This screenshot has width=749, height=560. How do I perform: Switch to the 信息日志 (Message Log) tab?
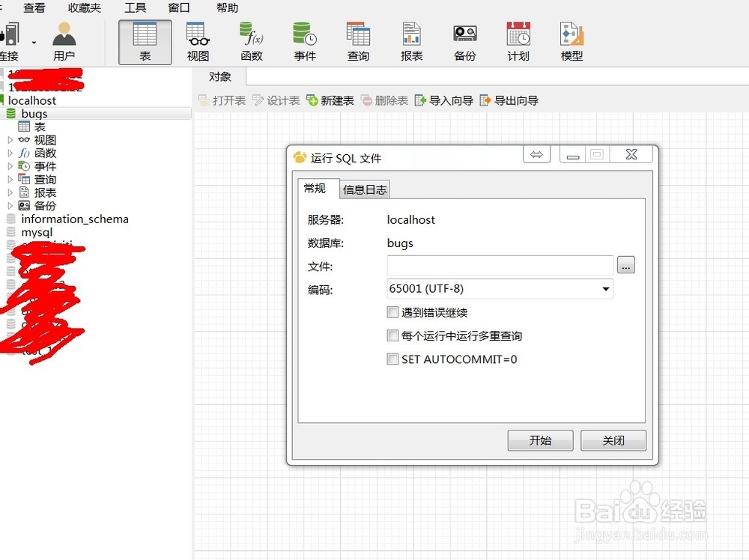(x=365, y=189)
